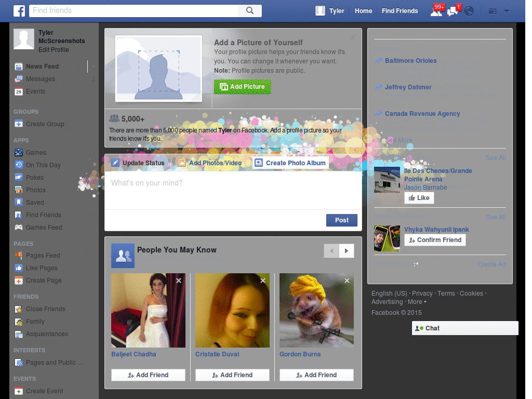Click the What's on your mind field
532x399 pixels.
click(233, 190)
